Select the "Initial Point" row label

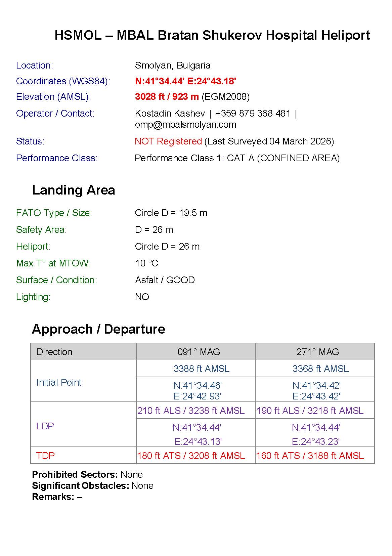(59, 383)
